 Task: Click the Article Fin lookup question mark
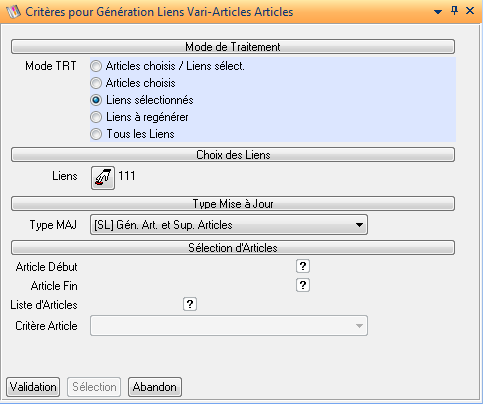point(303,285)
